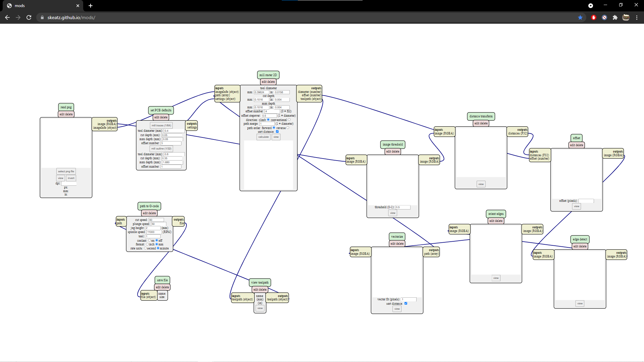Click view button next to calculate
Image resolution: width=644 pixels, height=362 pixels.
pyautogui.click(x=276, y=137)
